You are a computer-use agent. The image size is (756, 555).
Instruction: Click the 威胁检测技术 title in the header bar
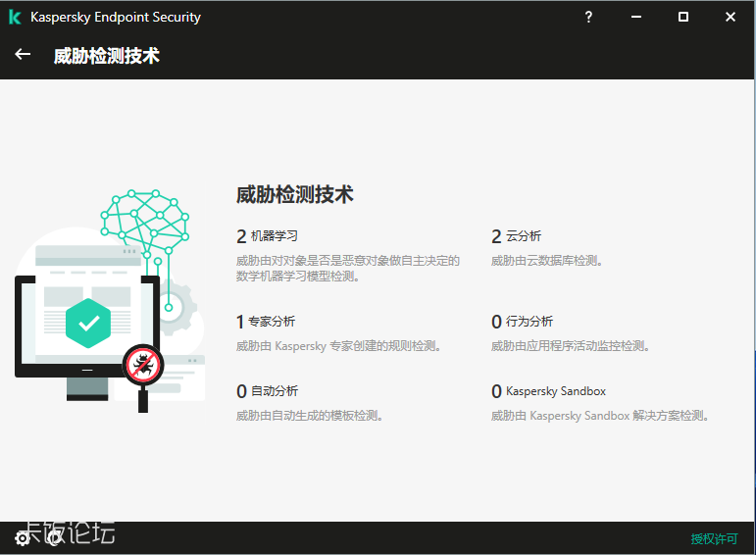point(107,56)
